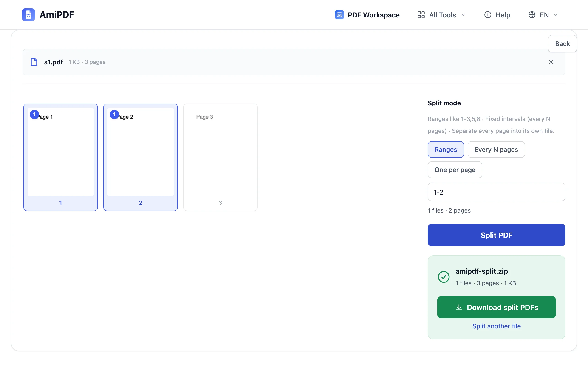Screen dimensions: 588x368
Task: Click the Split mode heading
Action: [x=444, y=103]
